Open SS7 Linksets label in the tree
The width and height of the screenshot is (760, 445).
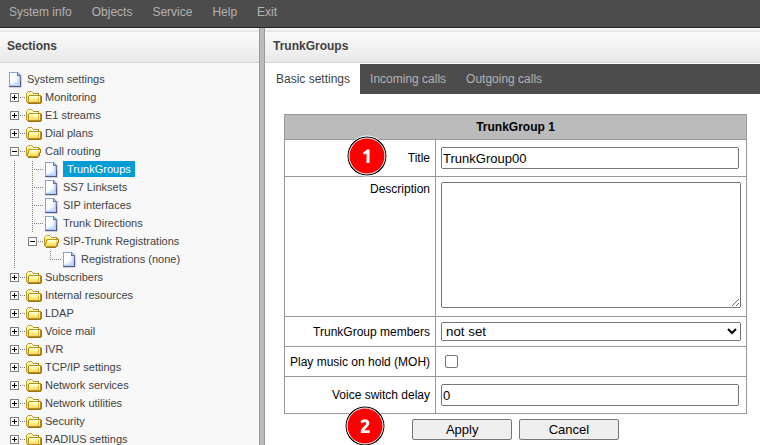(x=95, y=187)
